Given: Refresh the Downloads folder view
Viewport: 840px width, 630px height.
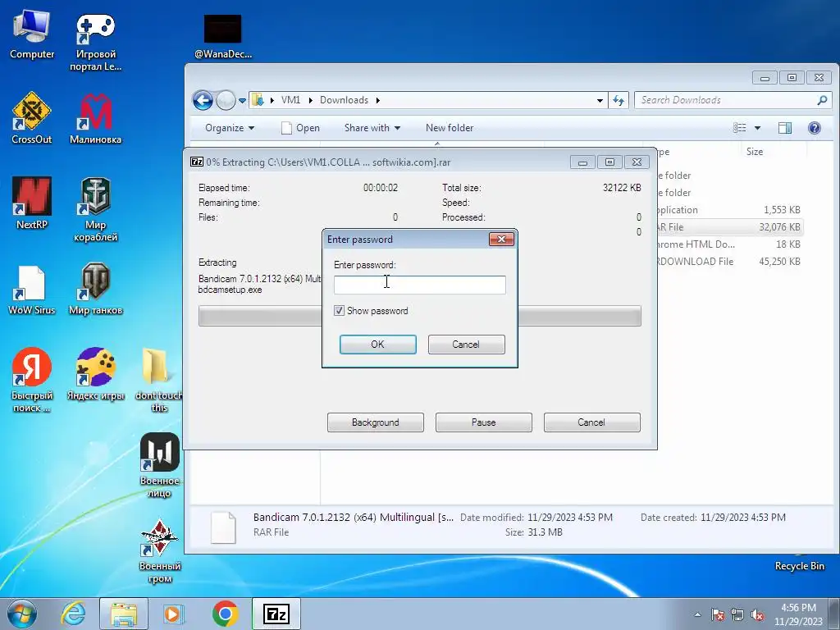Looking at the screenshot, I should (x=619, y=100).
